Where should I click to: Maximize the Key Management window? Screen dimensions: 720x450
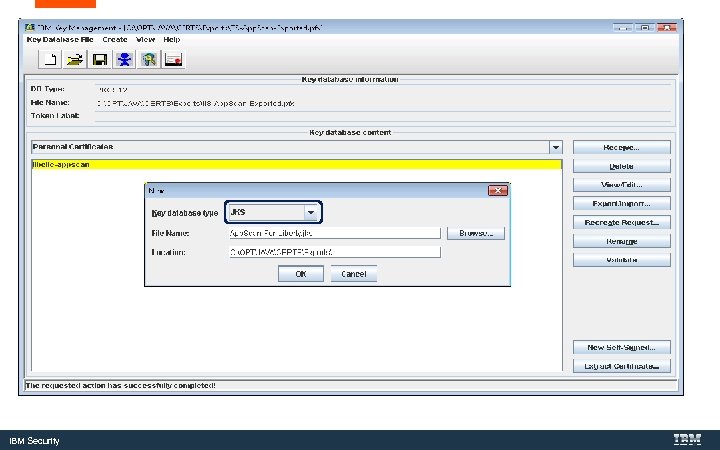tap(645, 28)
